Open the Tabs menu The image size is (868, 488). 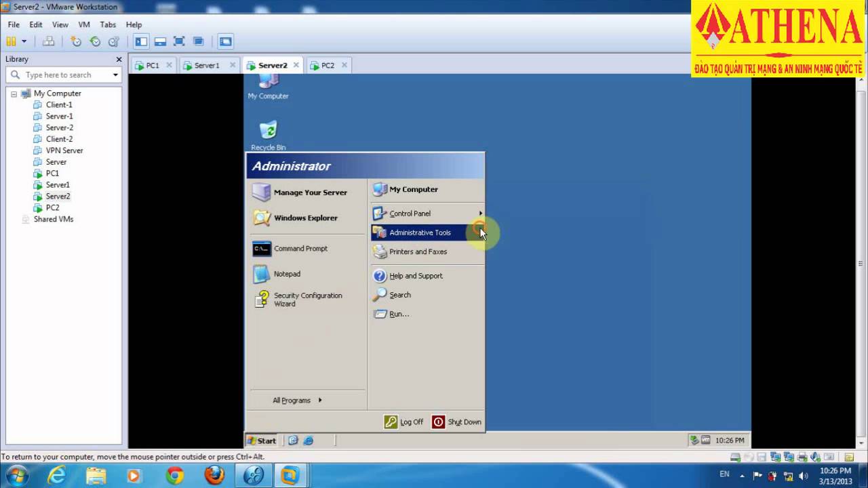[x=108, y=24]
